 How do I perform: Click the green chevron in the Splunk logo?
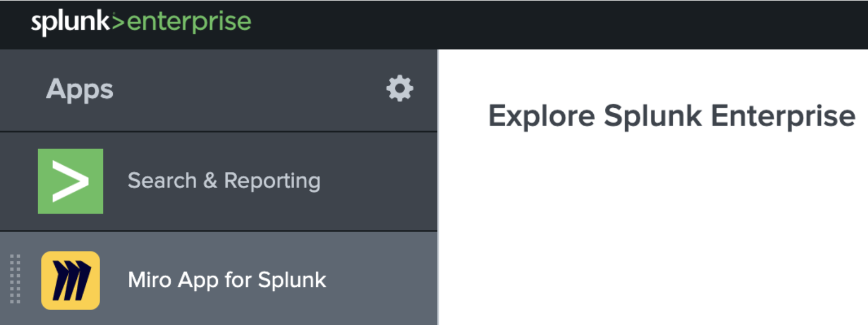118,22
